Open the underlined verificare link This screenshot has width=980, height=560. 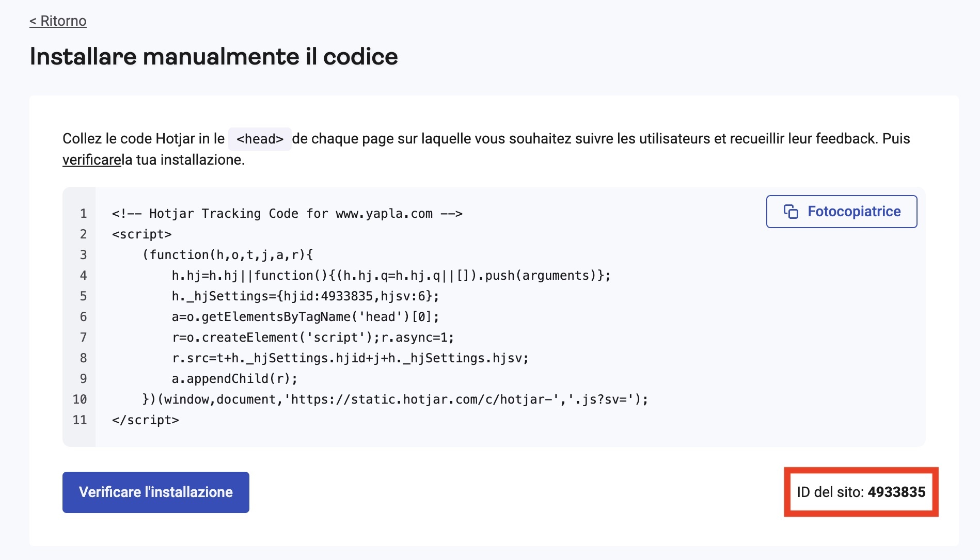tap(91, 160)
